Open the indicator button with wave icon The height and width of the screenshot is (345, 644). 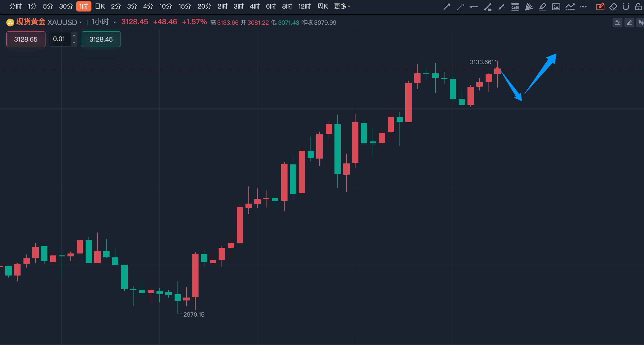(x=618, y=23)
